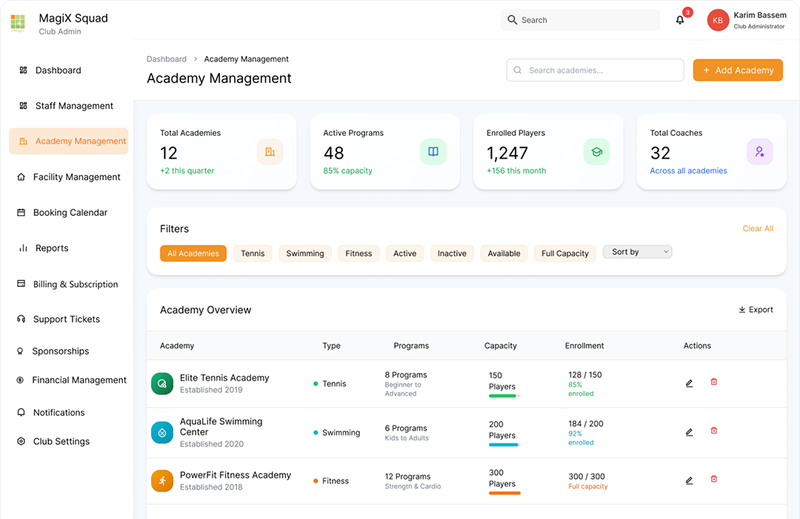Screen dimensions: 800x519
Task: Click the MagiX Squad logo icon
Action: tap(18, 22)
